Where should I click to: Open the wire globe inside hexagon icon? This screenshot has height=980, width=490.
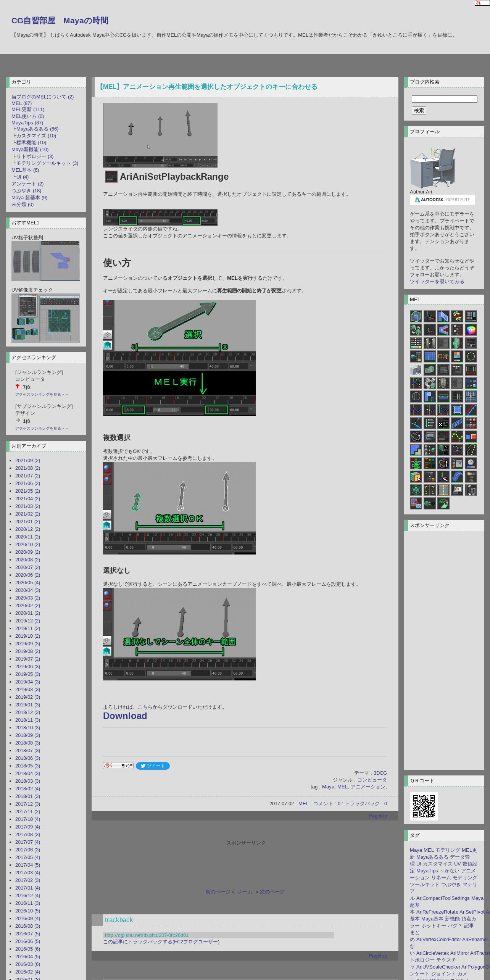tap(416, 490)
